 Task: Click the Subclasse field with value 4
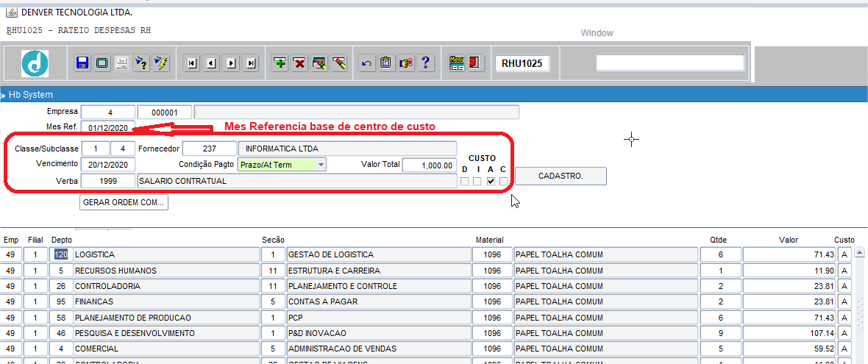pos(122,149)
